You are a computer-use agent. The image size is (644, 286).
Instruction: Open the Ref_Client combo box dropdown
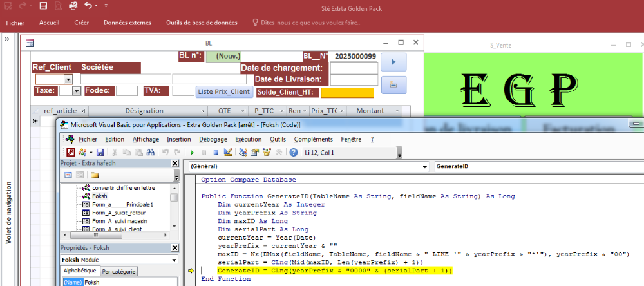point(68,79)
